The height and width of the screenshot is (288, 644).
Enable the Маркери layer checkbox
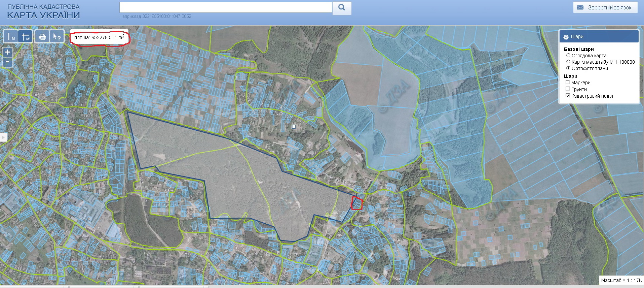[x=568, y=82]
